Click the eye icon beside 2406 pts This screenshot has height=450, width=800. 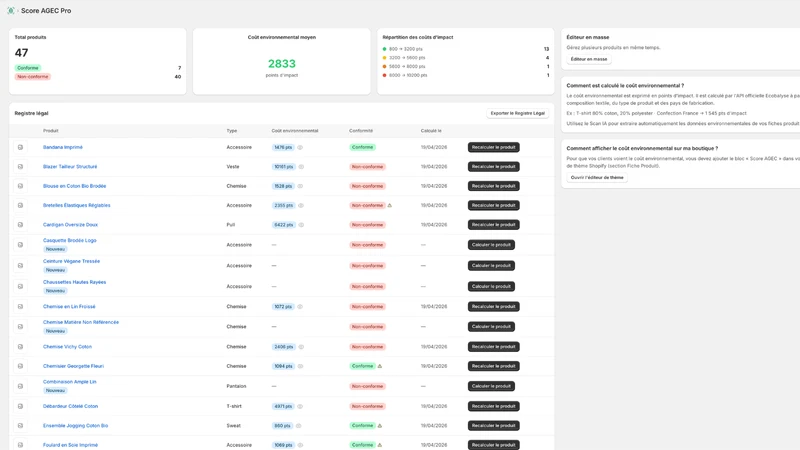coord(301,347)
